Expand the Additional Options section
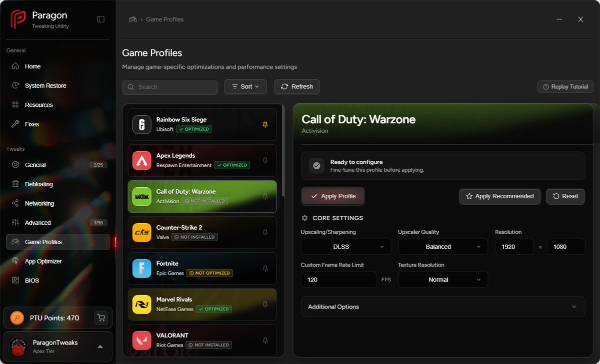 tap(443, 307)
